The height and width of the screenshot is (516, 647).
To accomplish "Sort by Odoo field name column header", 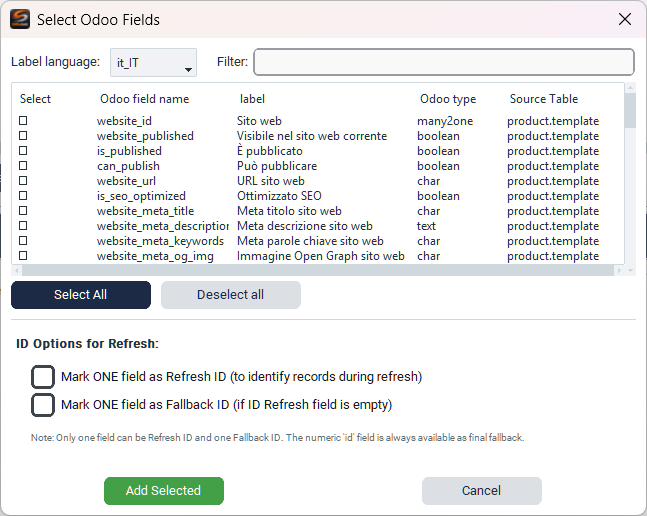I will [x=144, y=99].
